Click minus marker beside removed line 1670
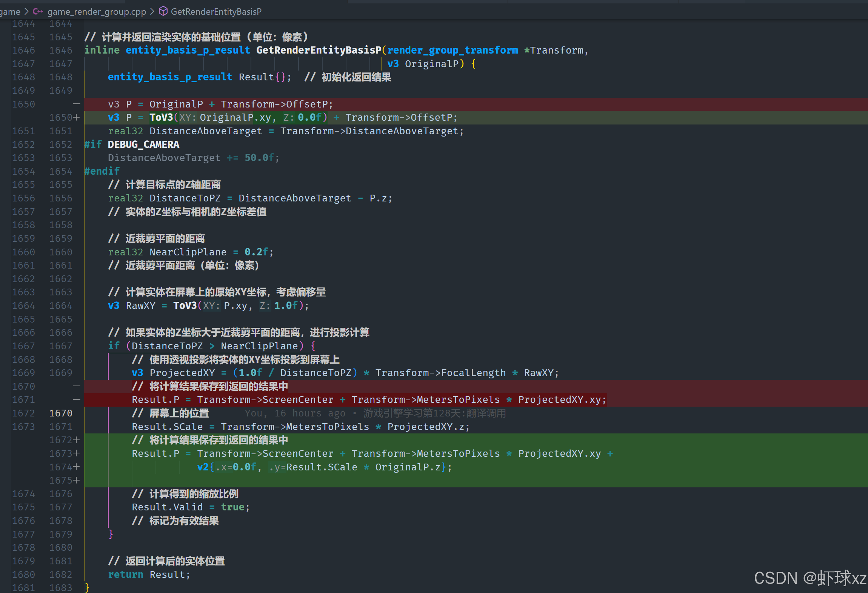 77,386
